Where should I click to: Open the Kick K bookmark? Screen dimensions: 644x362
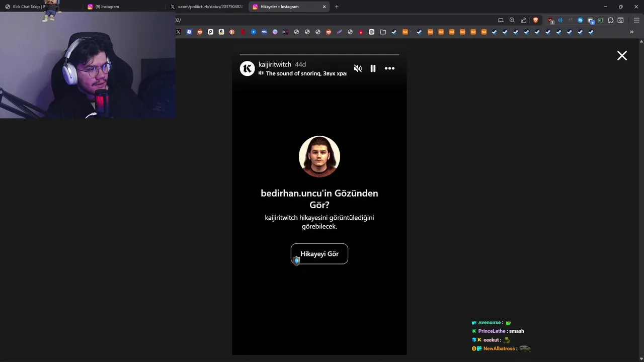(286, 32)
